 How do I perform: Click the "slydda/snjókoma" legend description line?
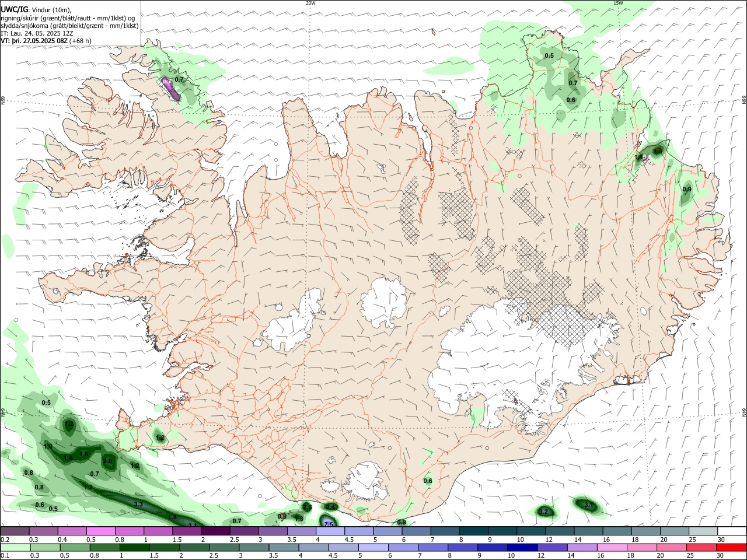pyautogui.click(x=69, y=26)
